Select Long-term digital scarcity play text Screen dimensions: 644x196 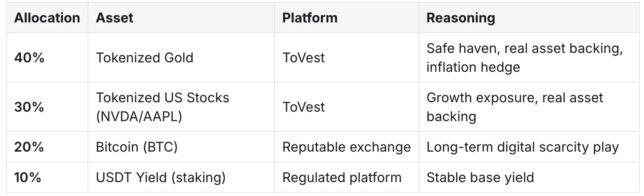pyautogui.click(x=522, y=147)
